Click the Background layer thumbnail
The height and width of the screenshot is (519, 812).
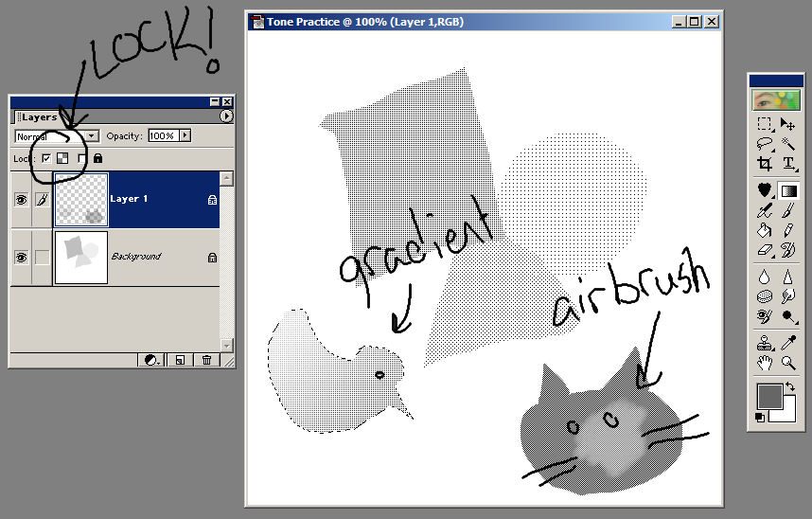click(x=81, y=258)
